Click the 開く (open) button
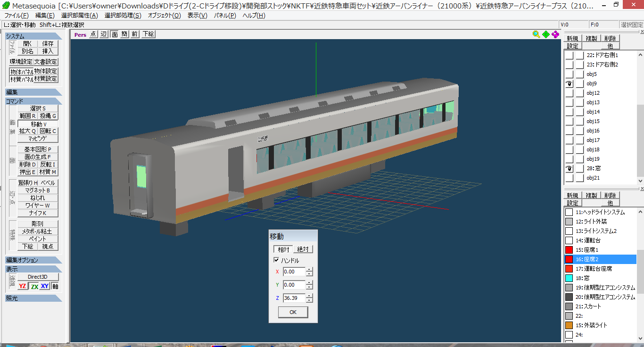644x347 pixels. (28, 43)
